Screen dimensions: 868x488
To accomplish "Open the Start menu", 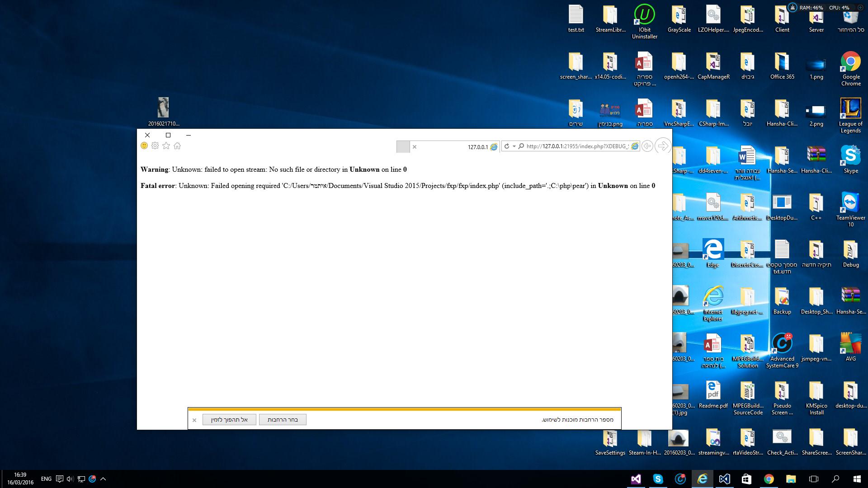I will pyautogui.click(x=857, y=479).
